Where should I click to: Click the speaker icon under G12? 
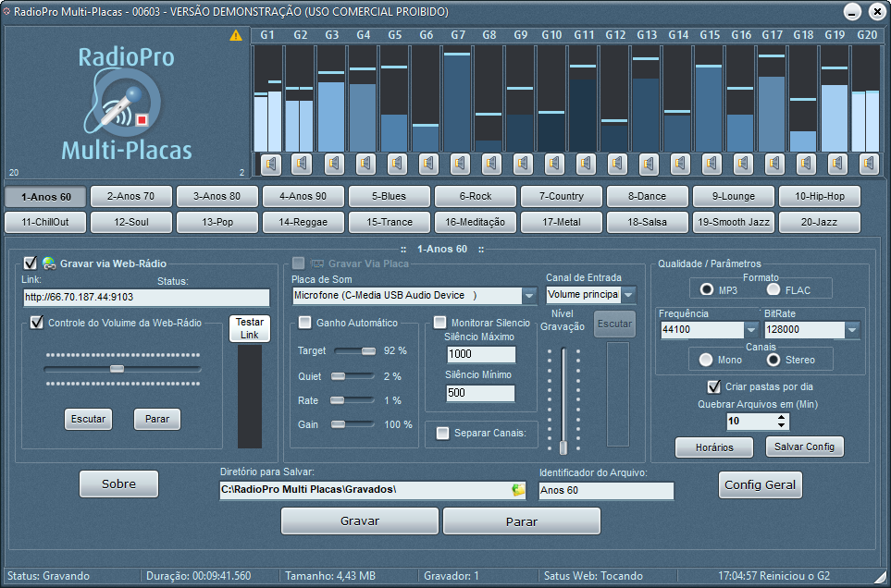click(617, 164)
